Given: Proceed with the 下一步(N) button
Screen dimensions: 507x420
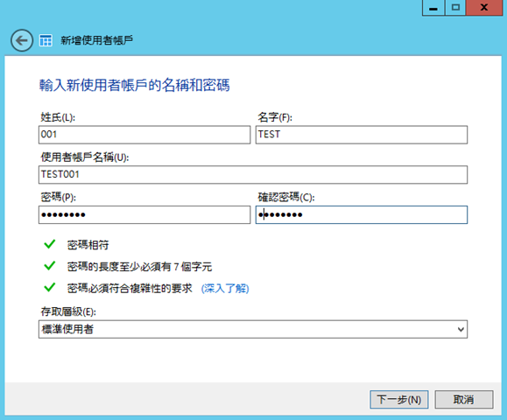Looking at the screenshot, I should [399, 400].
